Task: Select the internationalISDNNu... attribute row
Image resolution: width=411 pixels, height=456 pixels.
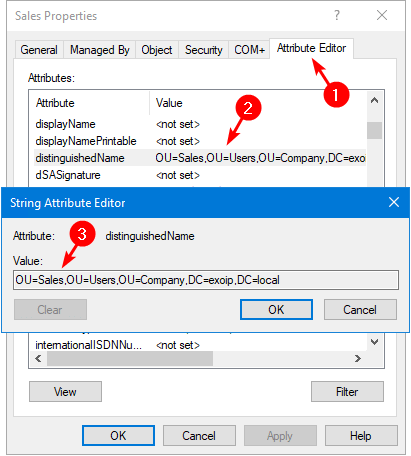Action: [x=199, y=345]
